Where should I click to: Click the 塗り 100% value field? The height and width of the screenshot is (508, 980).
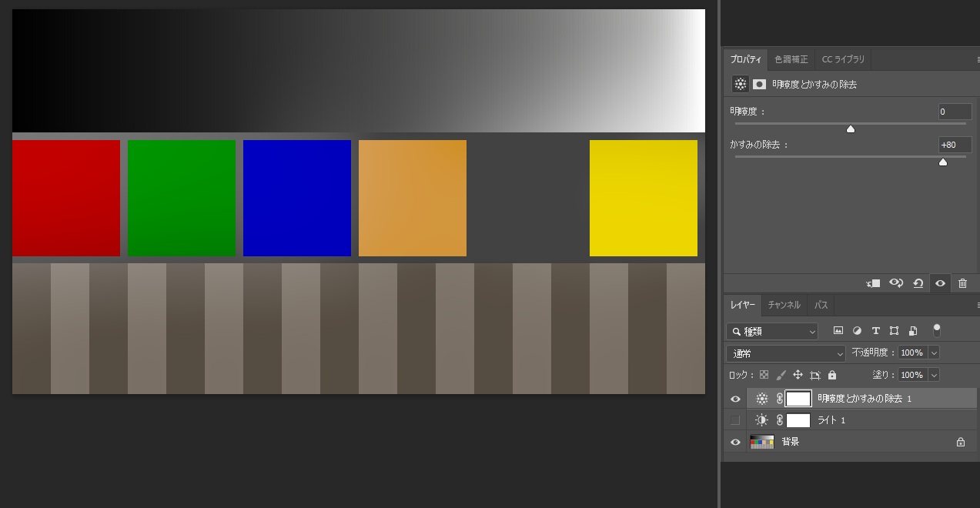tap(912, 375)
